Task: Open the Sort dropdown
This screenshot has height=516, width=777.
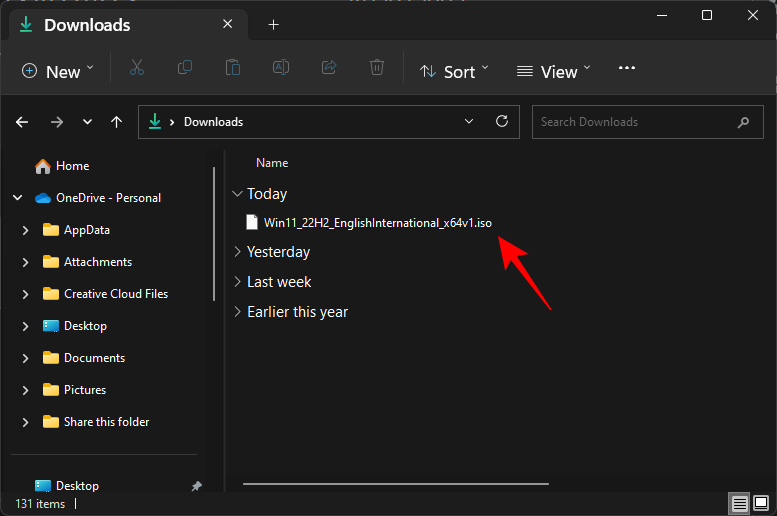Action: point(454,72)
